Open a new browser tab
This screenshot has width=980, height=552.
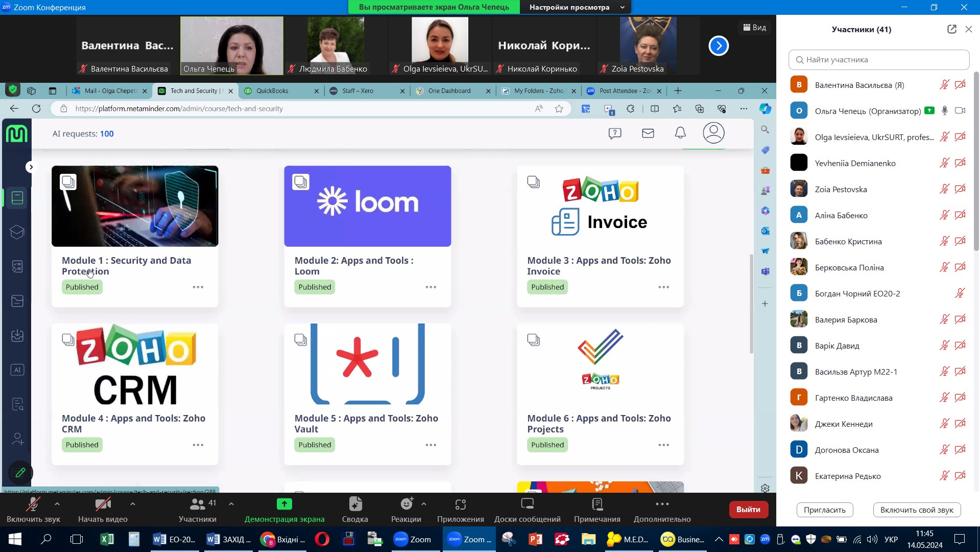coord(678,91)
